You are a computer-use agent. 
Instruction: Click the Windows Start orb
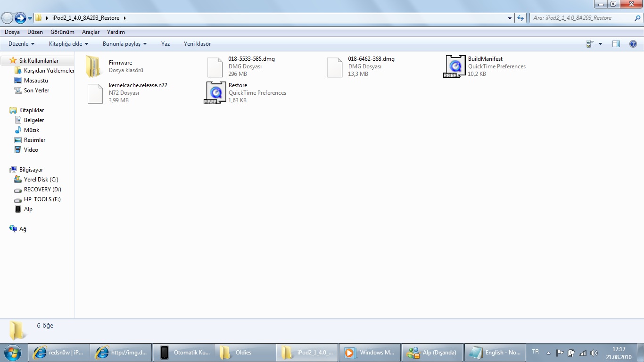(x=13, y=352)
